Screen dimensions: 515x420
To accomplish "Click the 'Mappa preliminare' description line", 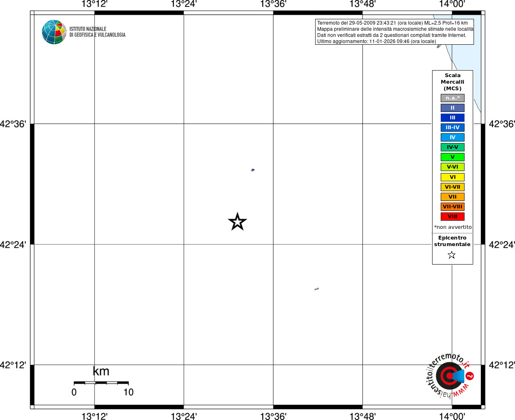I will click(395, 29).
